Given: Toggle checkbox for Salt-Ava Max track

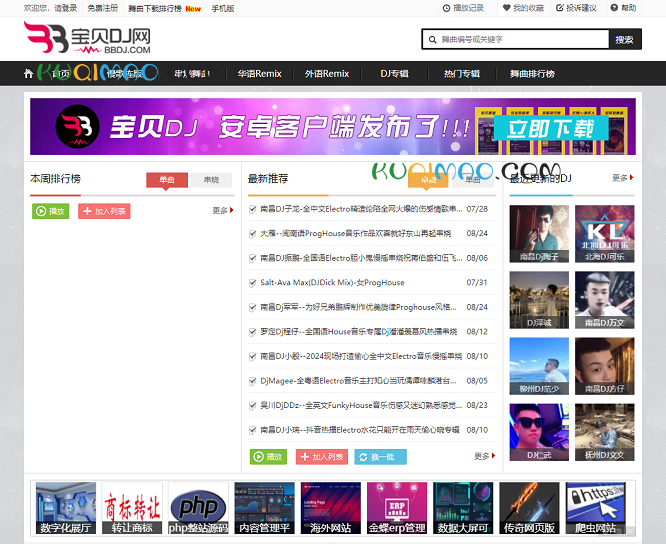Looking at the screenshot, I should [x=253, y=283].
